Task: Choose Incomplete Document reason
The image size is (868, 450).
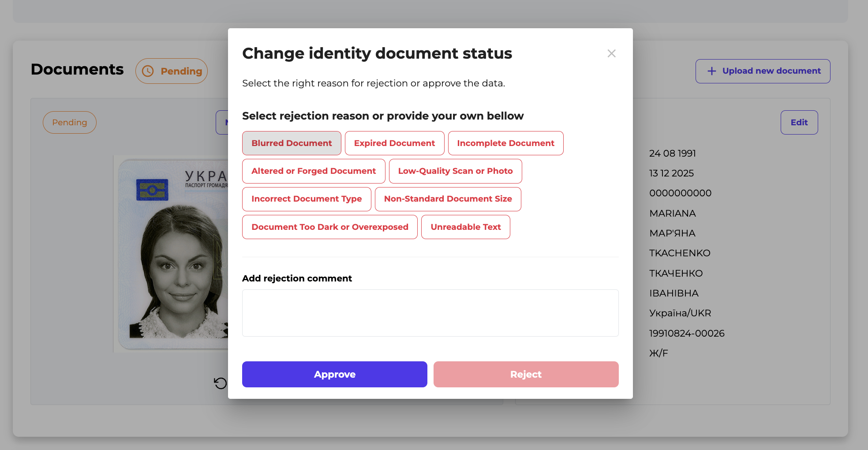Action: 505,143
